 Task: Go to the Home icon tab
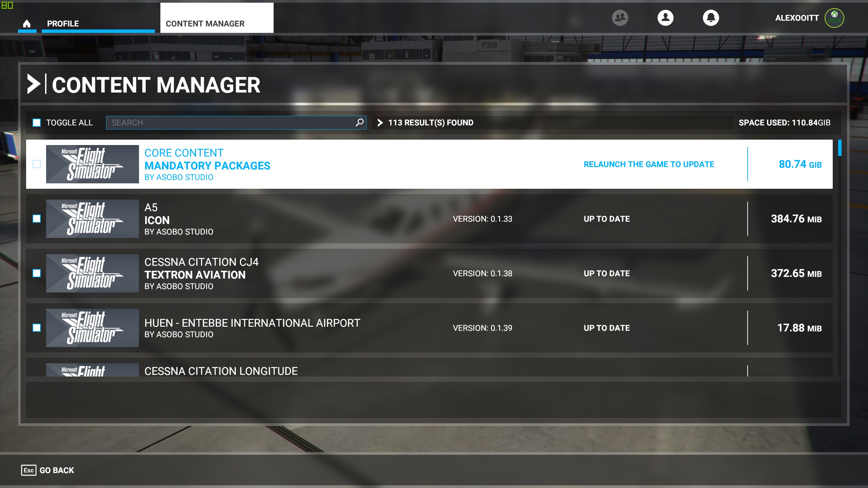[x=27, y=23]
